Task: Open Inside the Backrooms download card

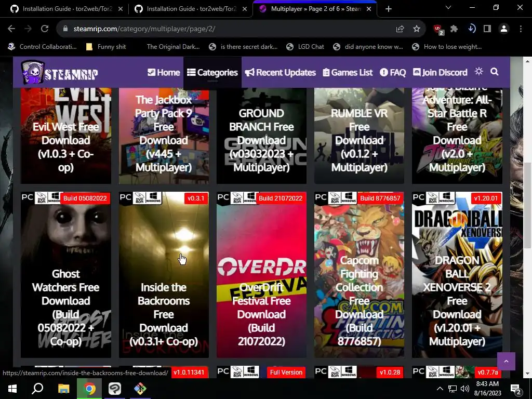Action: click(164, 275)
